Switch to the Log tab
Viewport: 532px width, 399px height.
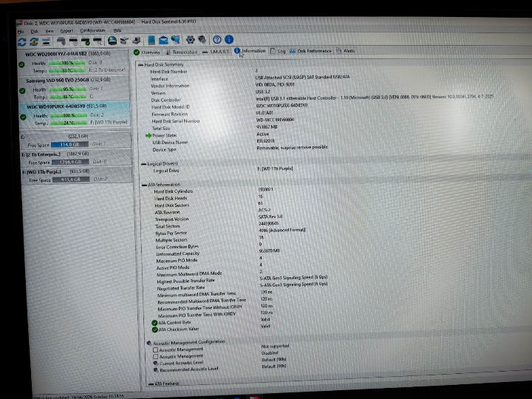point(279,51)
